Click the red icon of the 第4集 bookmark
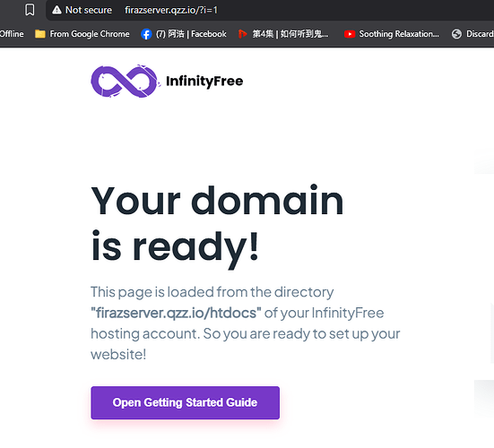494x448 pixels. tap(242, 34)
